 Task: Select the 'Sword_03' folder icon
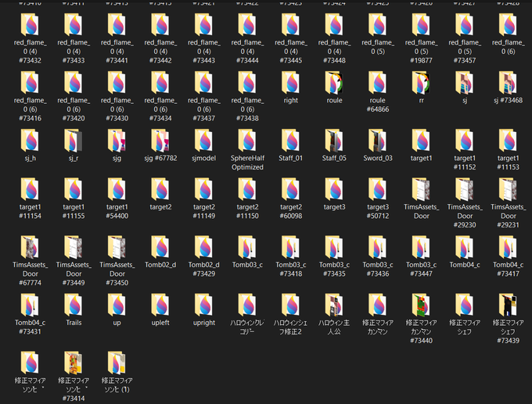pyautogui.click(x=377, y=141)
